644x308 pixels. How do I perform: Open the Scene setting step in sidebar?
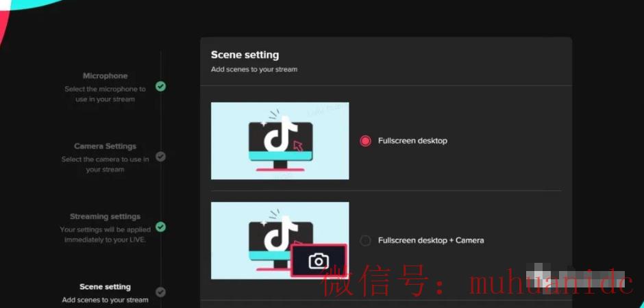pyautogui.click(x=105, y=287)
